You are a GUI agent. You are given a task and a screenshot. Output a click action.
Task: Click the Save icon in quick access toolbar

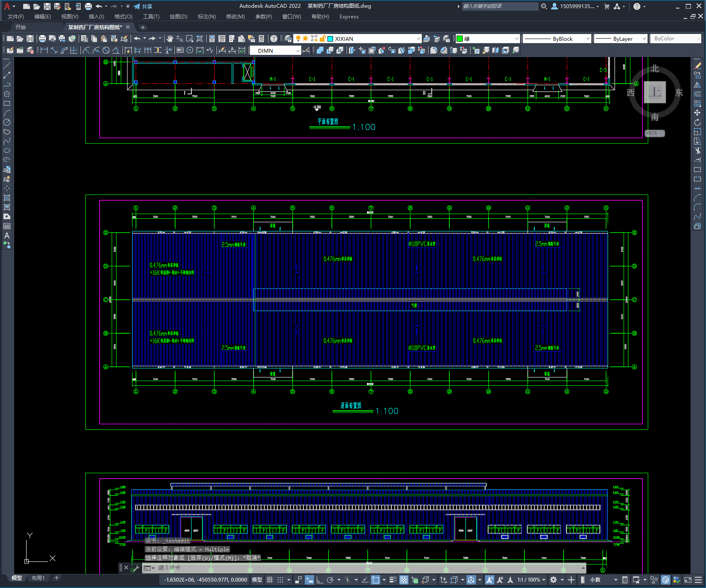[47, 6]
